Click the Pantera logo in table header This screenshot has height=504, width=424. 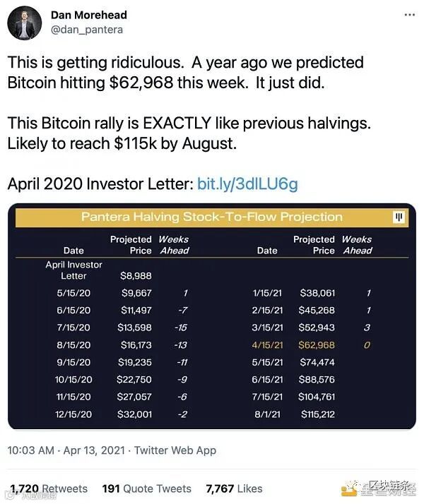399,217
